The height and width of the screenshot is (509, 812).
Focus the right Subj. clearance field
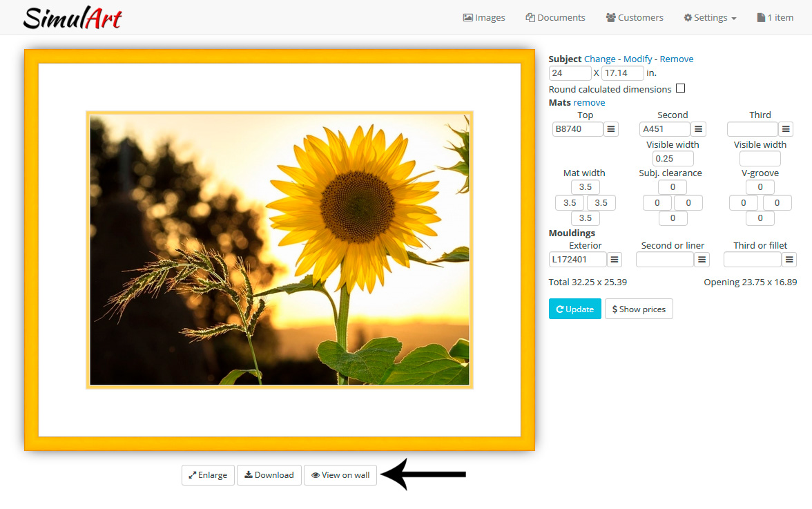pyautogui.click(x=688, y=202)
